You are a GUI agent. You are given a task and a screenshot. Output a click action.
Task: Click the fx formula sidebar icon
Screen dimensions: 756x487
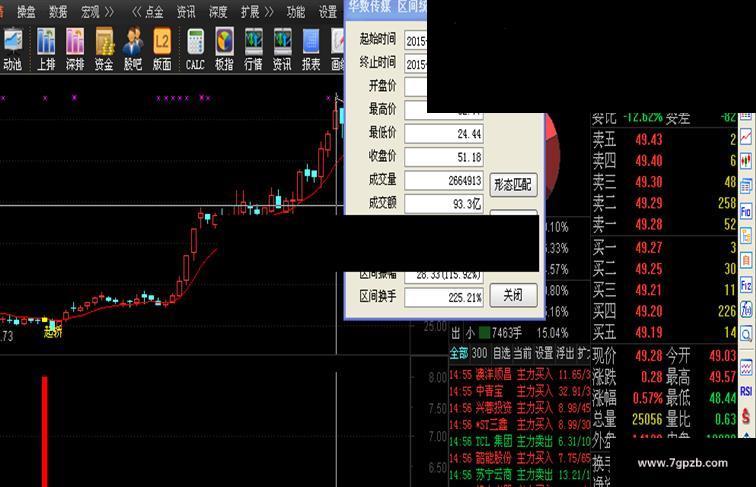[746, 310]
